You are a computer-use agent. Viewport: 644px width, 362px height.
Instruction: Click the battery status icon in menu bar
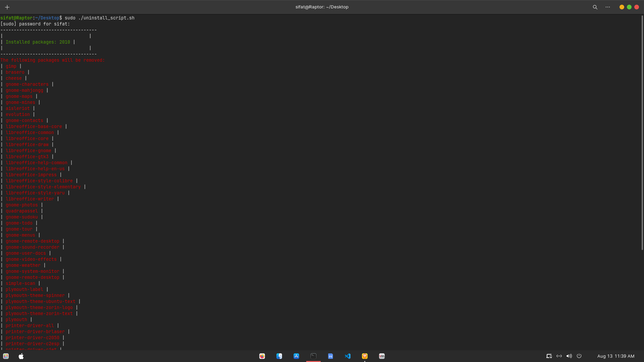[579, 356]
